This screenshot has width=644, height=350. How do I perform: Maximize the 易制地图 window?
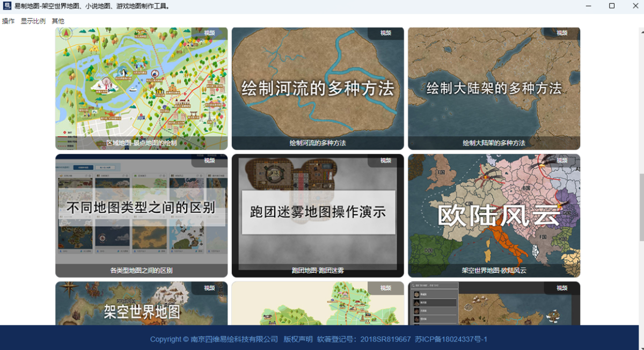point(611,6)
